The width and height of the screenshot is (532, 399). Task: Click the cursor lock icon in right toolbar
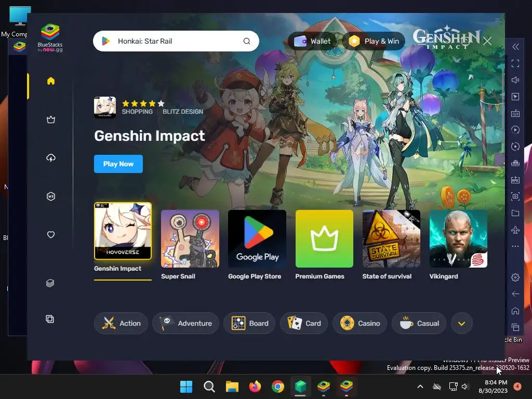515,97
